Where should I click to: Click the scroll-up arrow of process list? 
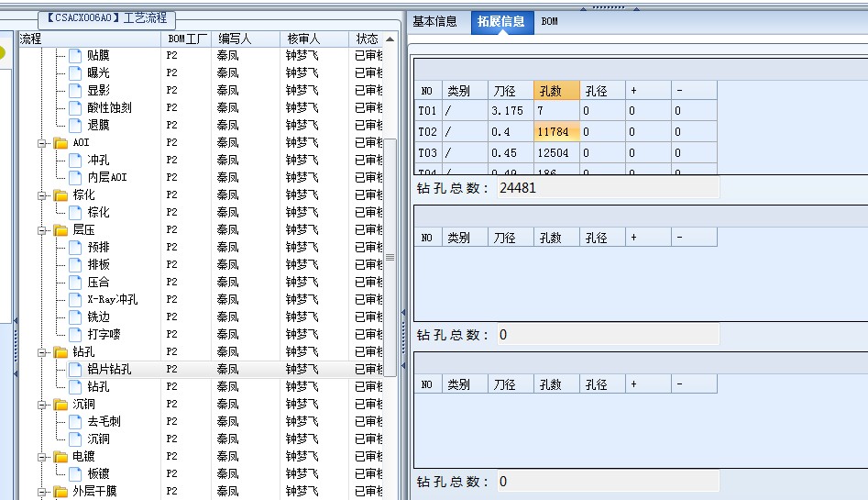click(x=390, y=39)
